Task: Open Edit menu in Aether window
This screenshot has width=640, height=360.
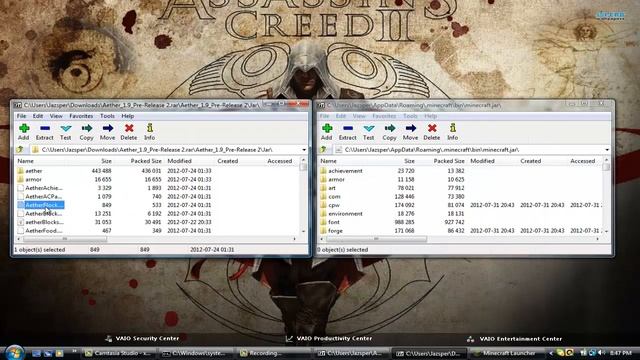Action: [38, 116]
